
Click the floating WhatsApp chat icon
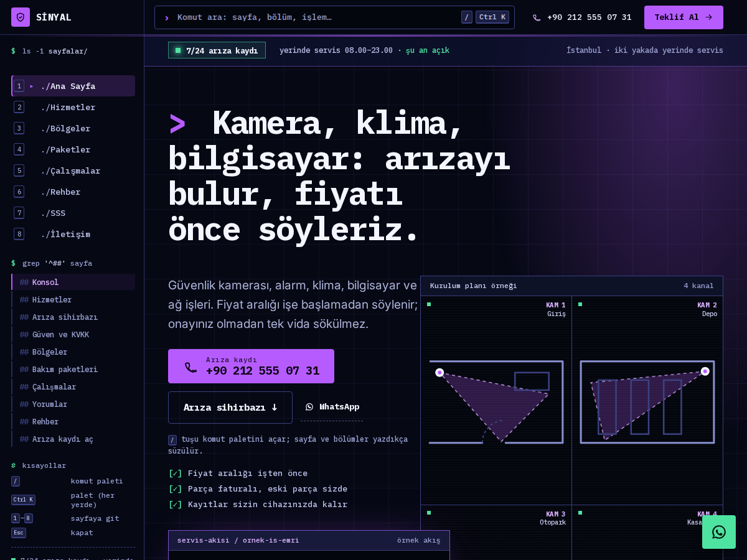tap(719, 532)
